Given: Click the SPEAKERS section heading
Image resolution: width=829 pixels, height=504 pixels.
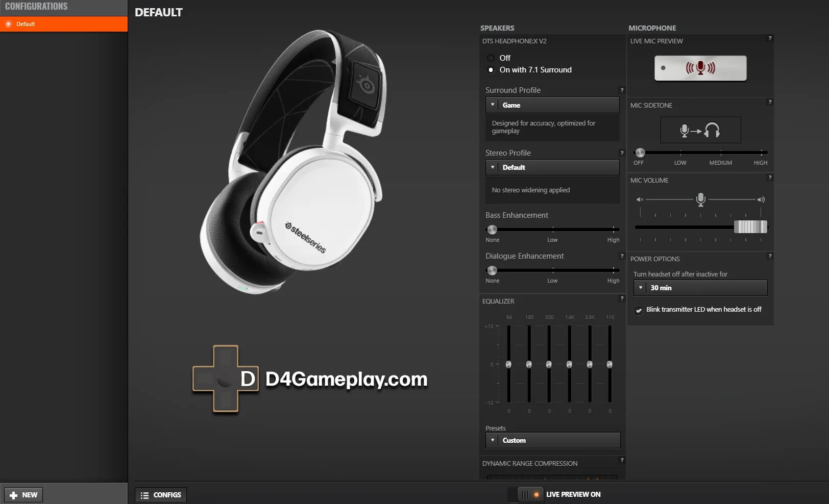Looking at the screenshot, I should [x=497, y=28].
